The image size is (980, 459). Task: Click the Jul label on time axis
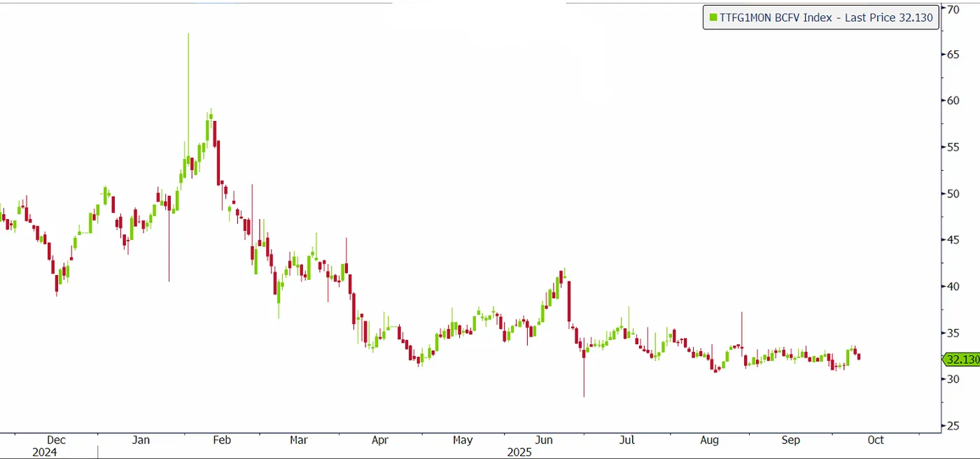[x=626, y=440]
